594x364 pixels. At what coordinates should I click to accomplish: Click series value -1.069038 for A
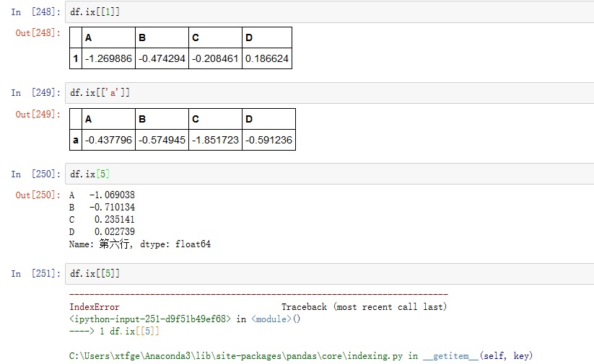tap(112, 195)
